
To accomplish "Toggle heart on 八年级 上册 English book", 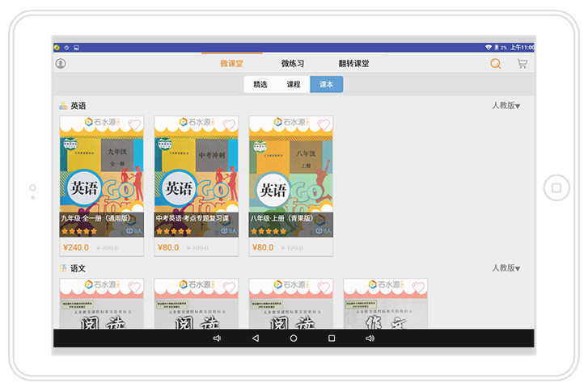I will pos(324,124).
